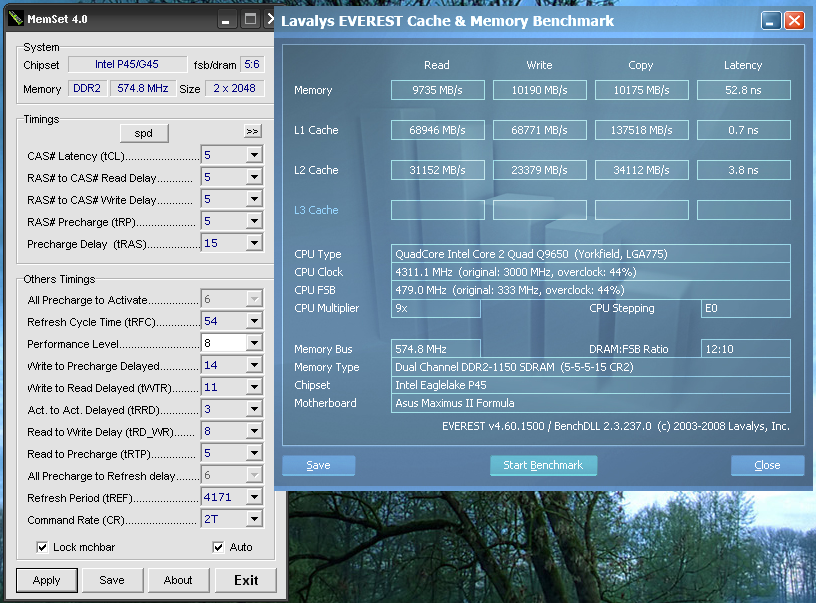Click the L1 Cache Latency value 0.7 ns
Screen dimensions: 816x603
tap(744, 130)
